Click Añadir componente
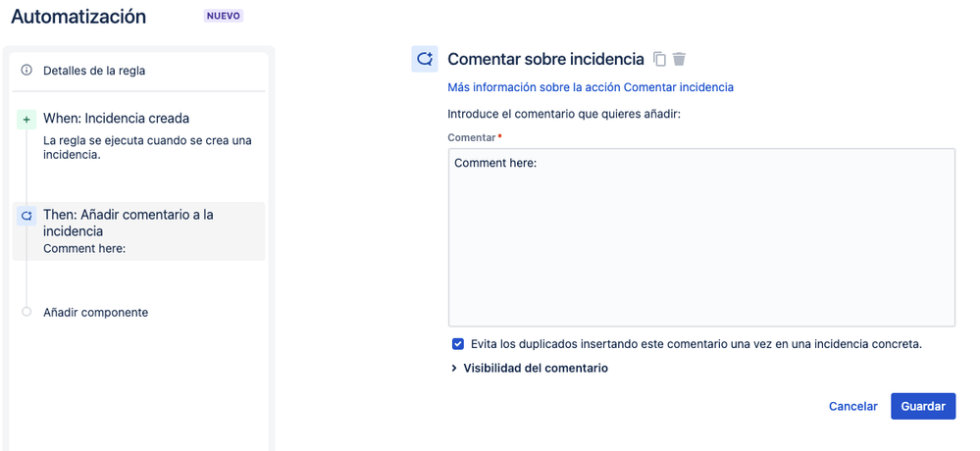The image size is (980, 451). pos(95,313)
